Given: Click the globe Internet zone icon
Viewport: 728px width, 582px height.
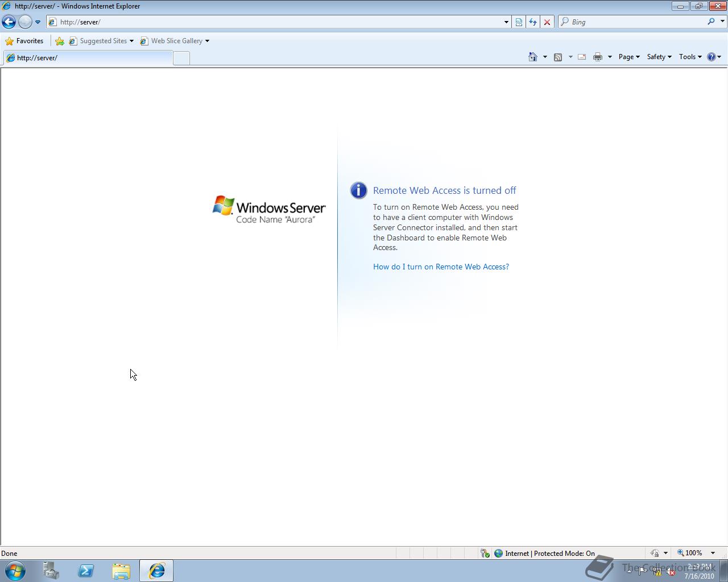Looking at the screenshot, I should pyautogui.click(x=498, y=553).
